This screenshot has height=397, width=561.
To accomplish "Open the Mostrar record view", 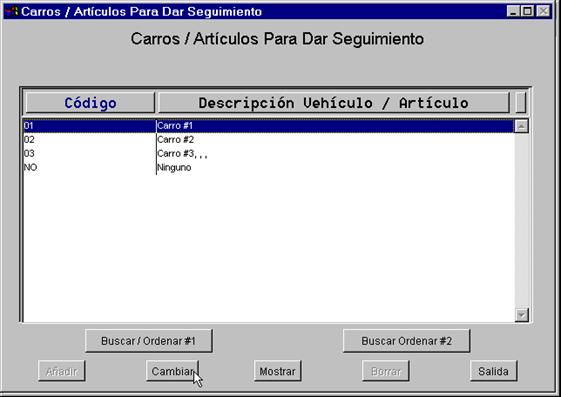I will (278, 371).
